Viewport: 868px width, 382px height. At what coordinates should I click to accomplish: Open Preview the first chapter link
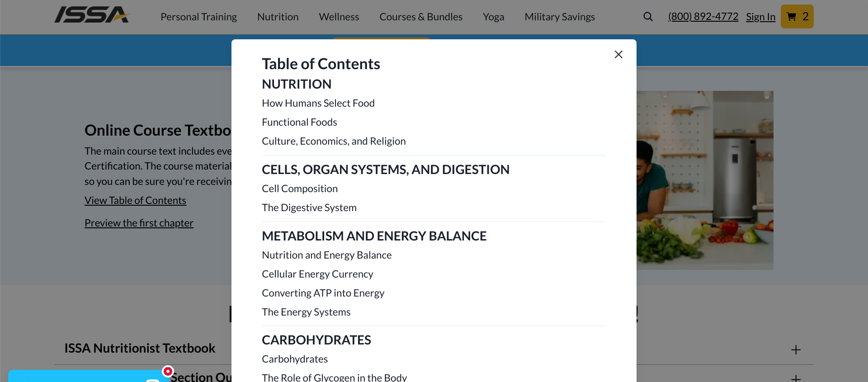pos(139,223)
